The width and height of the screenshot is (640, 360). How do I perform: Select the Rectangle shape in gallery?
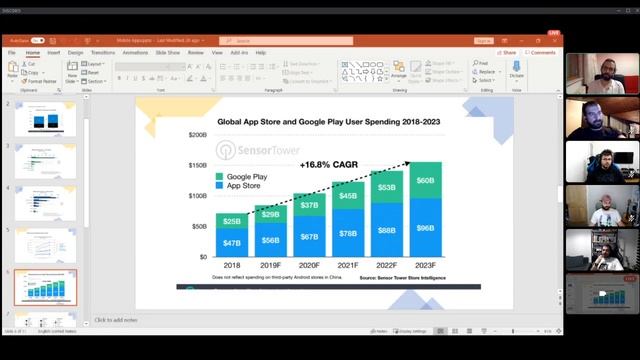point(366,65)
